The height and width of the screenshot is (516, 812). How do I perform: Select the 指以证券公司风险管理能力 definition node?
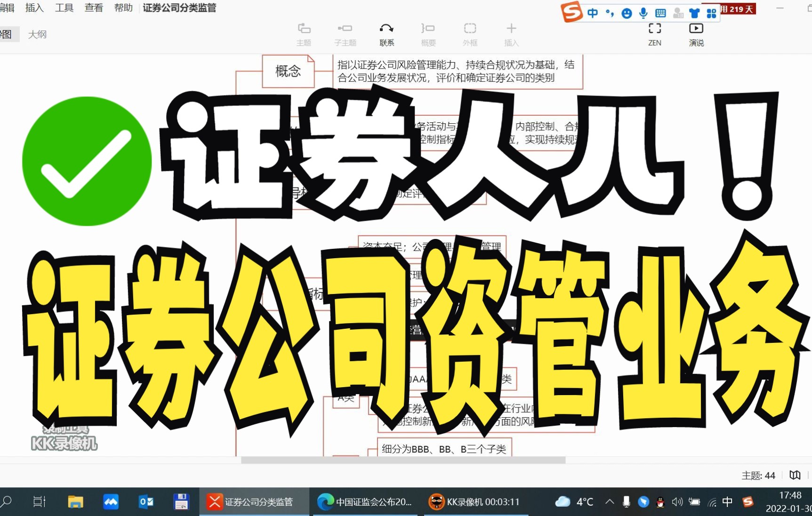[x=458, y=71]
